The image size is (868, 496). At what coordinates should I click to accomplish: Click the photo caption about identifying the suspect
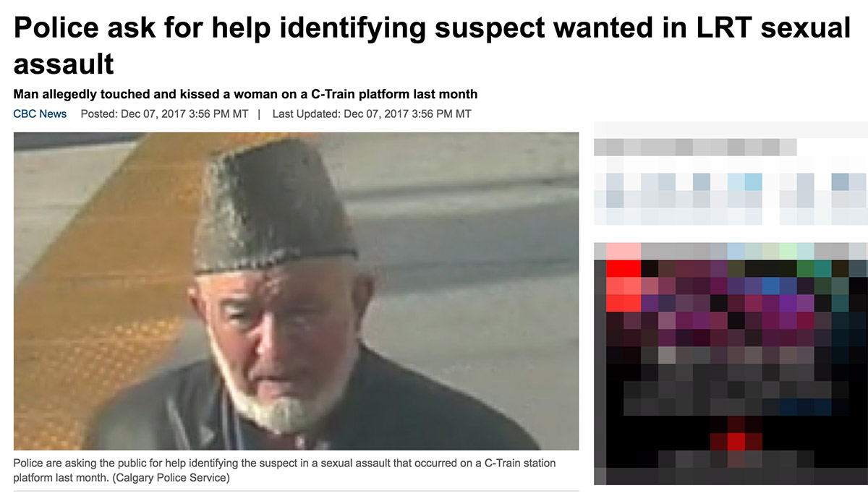[x=285, y=470]
